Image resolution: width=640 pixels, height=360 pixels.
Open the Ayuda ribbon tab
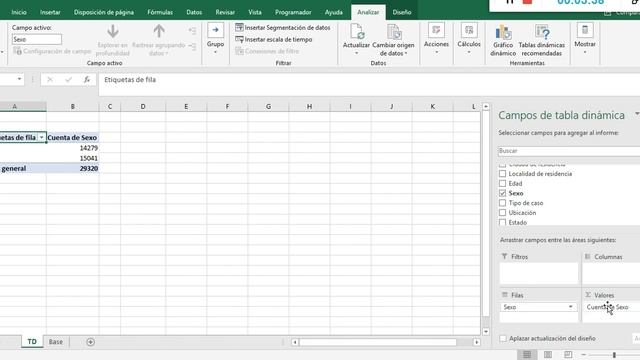[x=333, y=12]
